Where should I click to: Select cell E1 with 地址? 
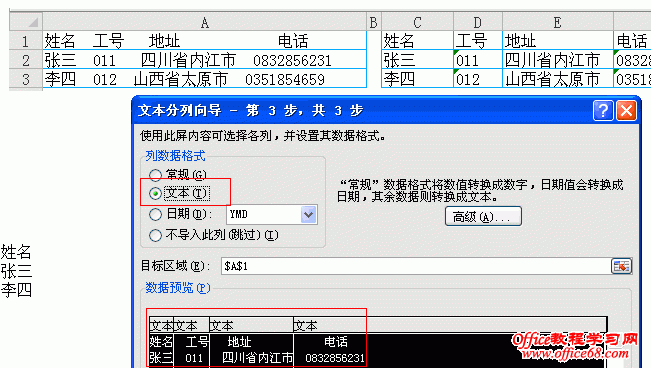pyautogui.click(x=558, y=41)
